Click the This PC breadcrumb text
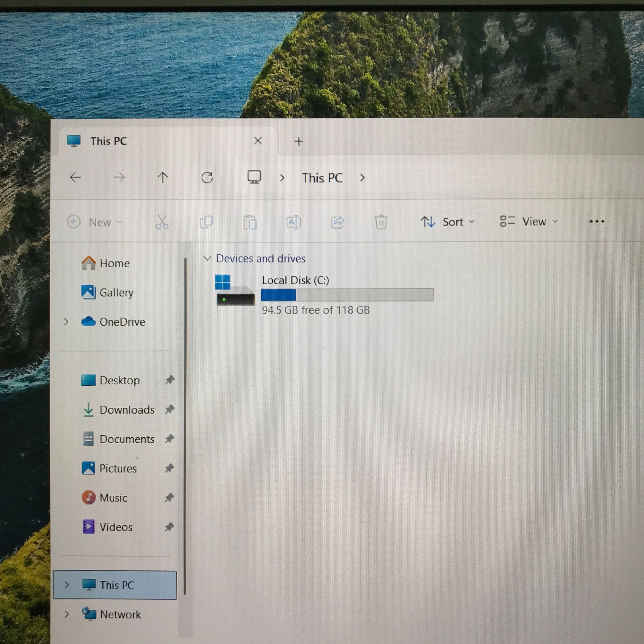This screenshot has height=644, width=644. tap(322, 178)
